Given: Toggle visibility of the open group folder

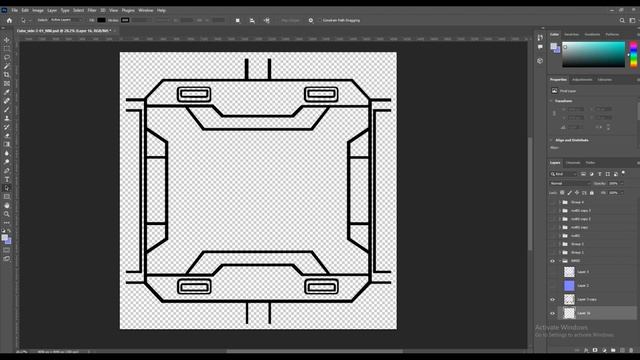Looking at the screenshot, I should 553,261.
